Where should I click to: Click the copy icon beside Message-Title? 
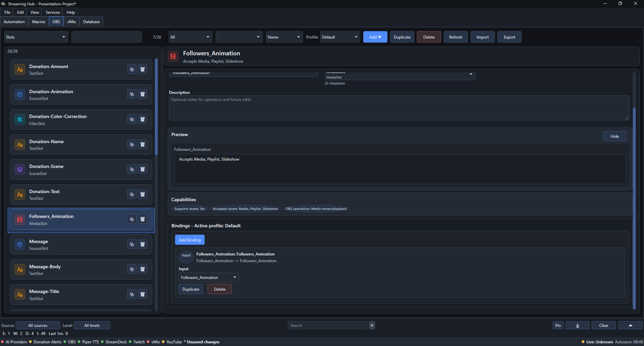132,294
